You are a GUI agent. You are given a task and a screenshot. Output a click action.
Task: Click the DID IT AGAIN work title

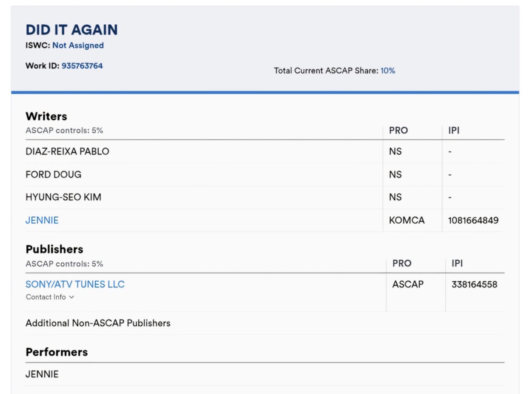pyautogui.click(x=72, y=29)
